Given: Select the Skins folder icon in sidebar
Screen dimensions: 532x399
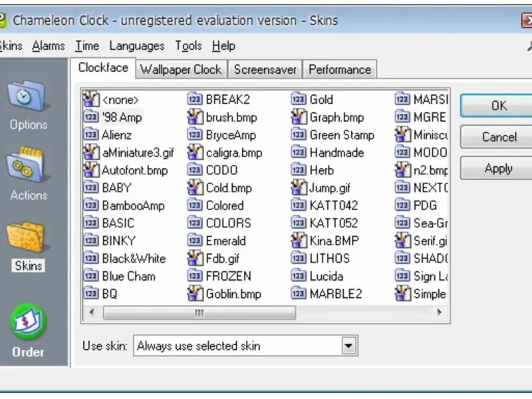Looking at the screenshot, I should (27, 237).
